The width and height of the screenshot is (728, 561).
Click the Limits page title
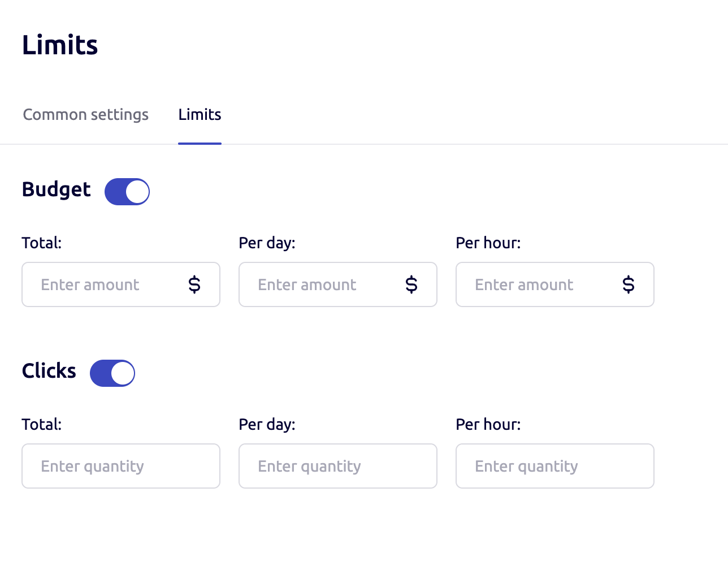tap(60, 45)
